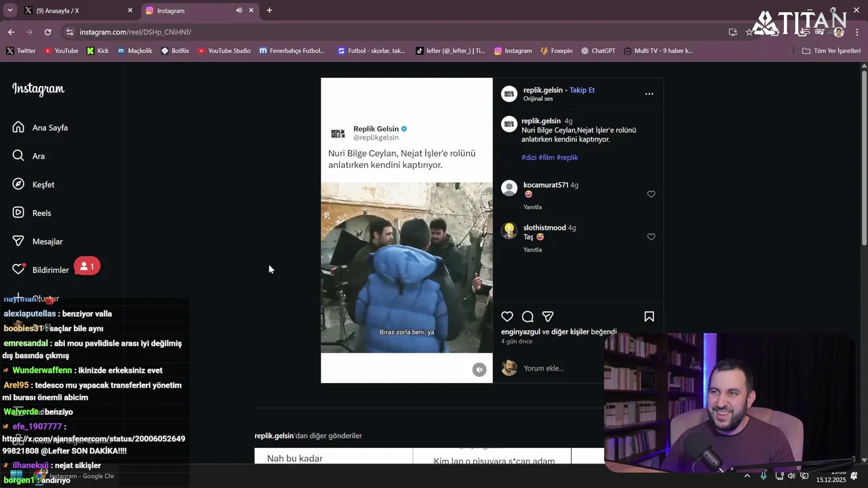868x488 pixels.
Task: Click red notification badge showing 1
Action: tap(87, 266)
